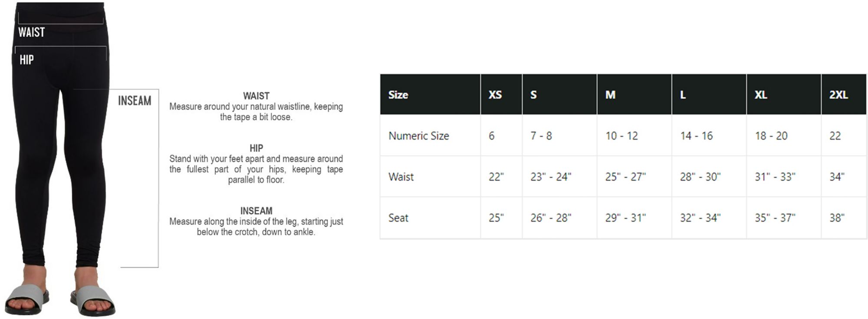Click the INSEAM heading above measuring instructions
The image size is (868, 319).
(256, 211)
